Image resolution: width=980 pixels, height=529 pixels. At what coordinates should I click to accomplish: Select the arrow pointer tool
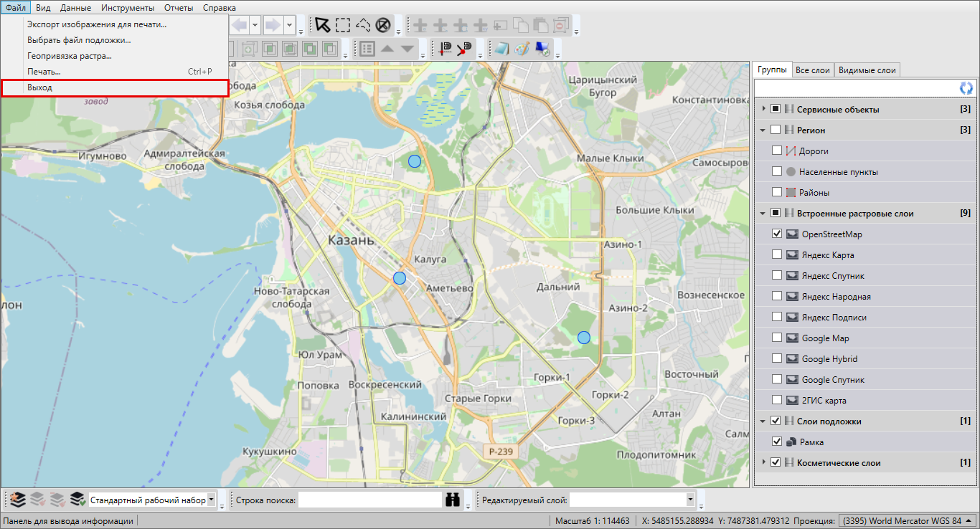pyautogui.click(x=323, y=26)
